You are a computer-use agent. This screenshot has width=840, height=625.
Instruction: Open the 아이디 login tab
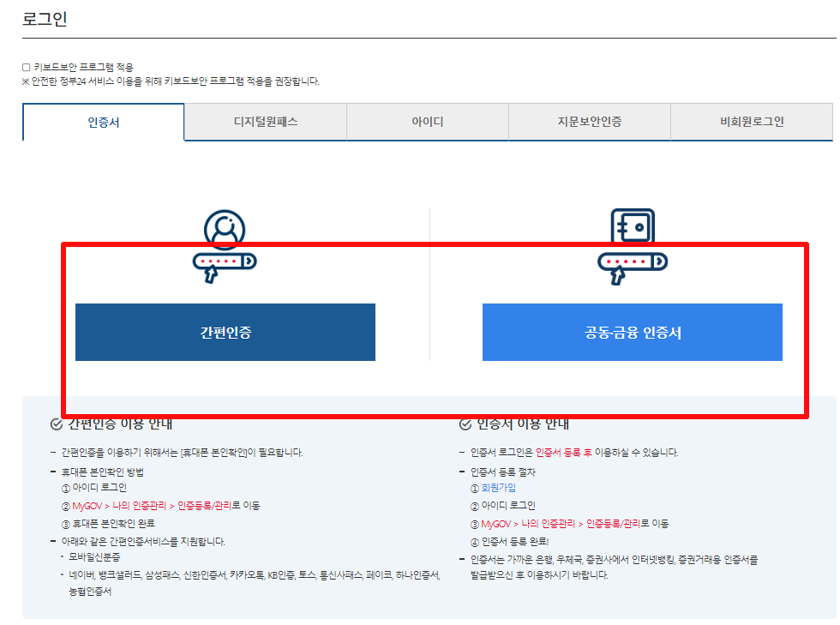click(428, 122)
